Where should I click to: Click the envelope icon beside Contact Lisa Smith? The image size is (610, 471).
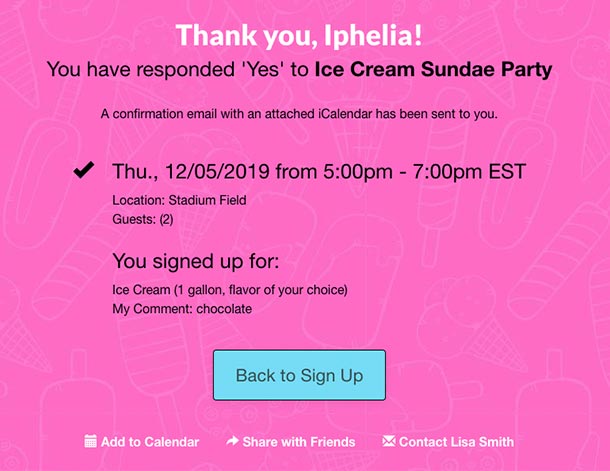tap(389, 441)
